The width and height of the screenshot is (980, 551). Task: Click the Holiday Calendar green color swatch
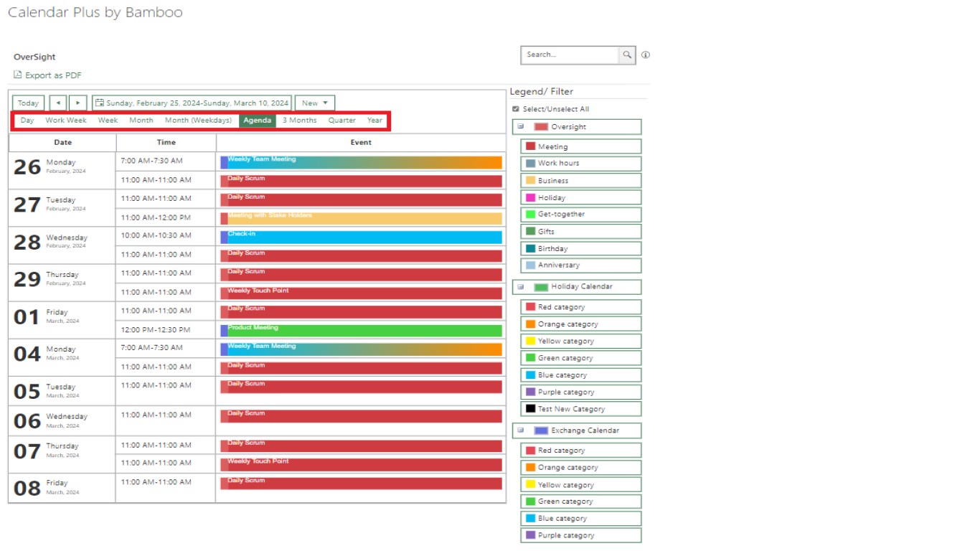[541, 287]
